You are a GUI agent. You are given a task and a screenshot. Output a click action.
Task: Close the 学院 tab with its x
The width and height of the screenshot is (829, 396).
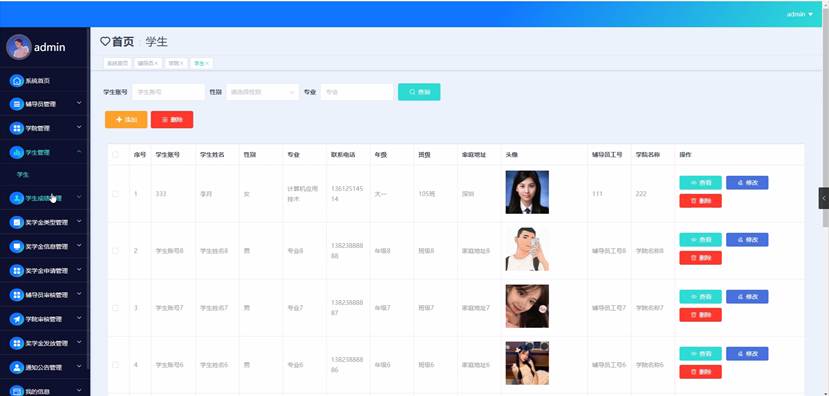(x=181, y=63)
